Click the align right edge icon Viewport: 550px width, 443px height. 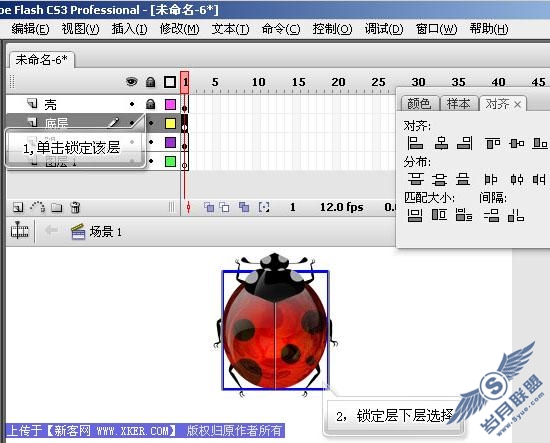coord(465,143)
